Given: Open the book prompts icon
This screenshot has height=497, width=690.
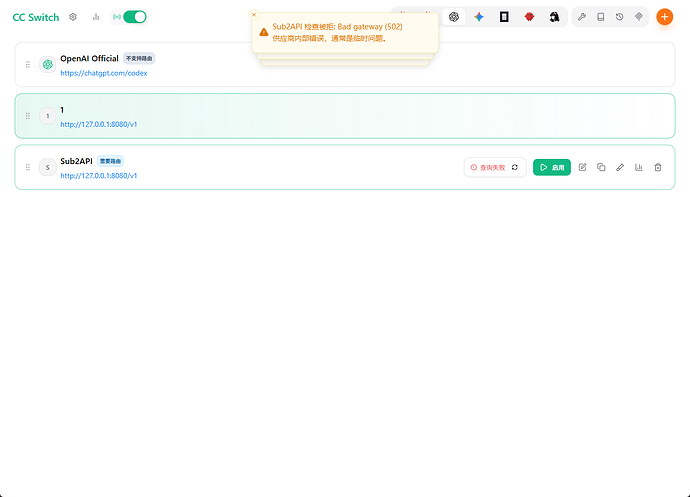Looking at the screenshot, I should 601,17.
